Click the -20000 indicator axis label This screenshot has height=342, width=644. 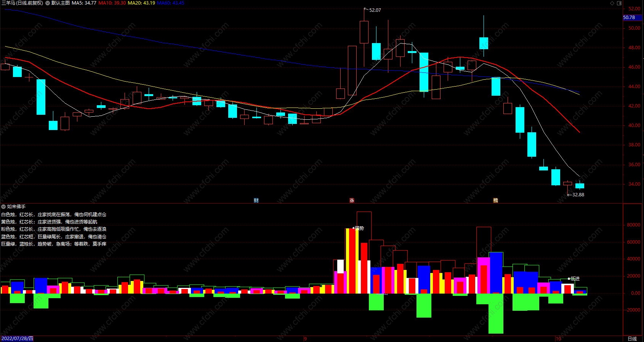point(632,310)
